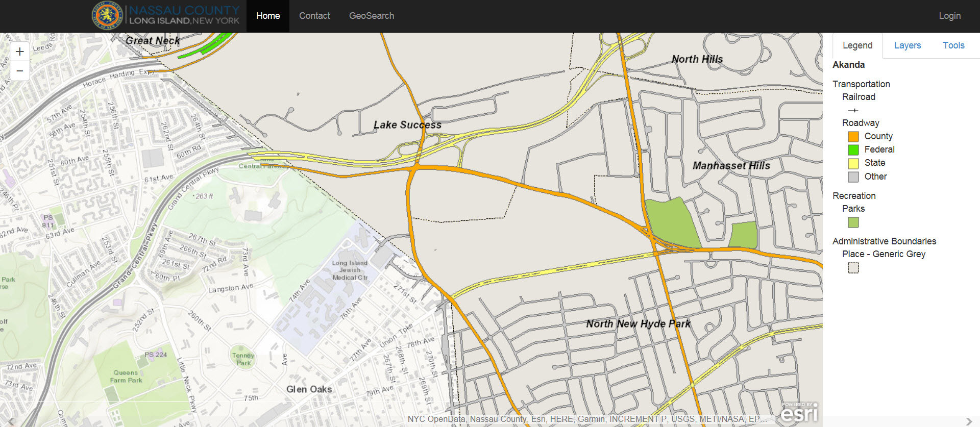
Task: Click the Esri logo on map
Action: (x=799, y=413)
